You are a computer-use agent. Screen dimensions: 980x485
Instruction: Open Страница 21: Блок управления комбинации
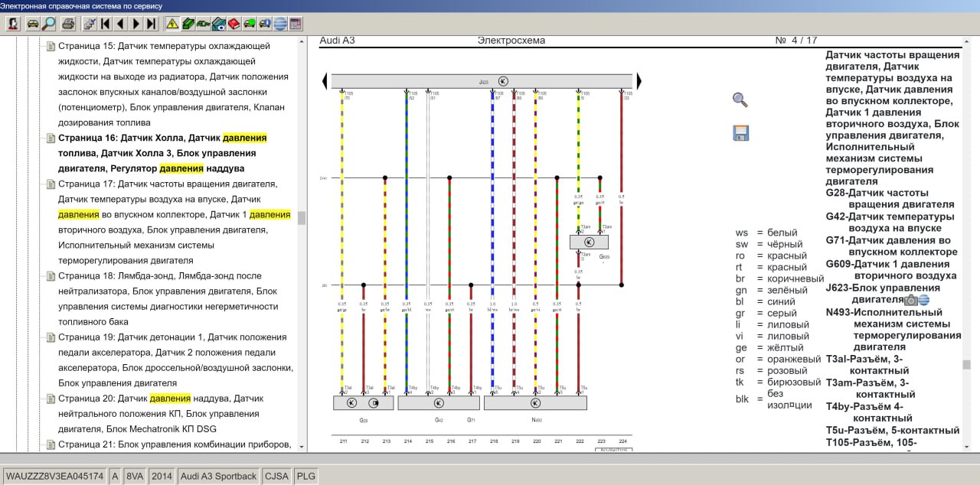click(x=175, y=444)
